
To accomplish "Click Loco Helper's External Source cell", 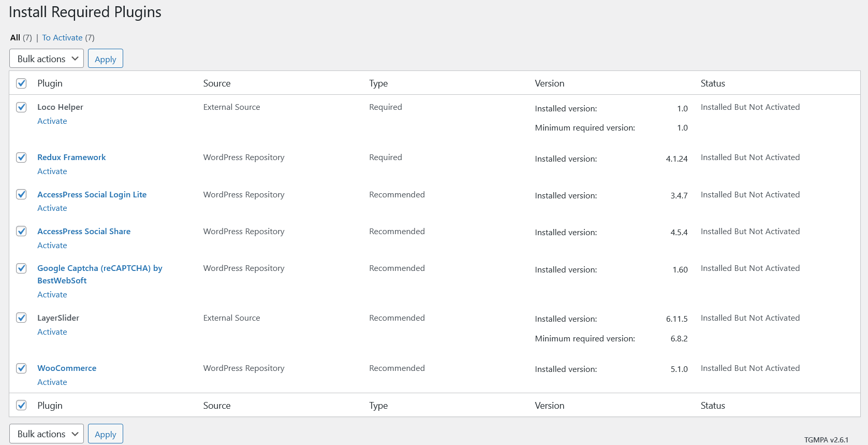I will pos(232,107).
